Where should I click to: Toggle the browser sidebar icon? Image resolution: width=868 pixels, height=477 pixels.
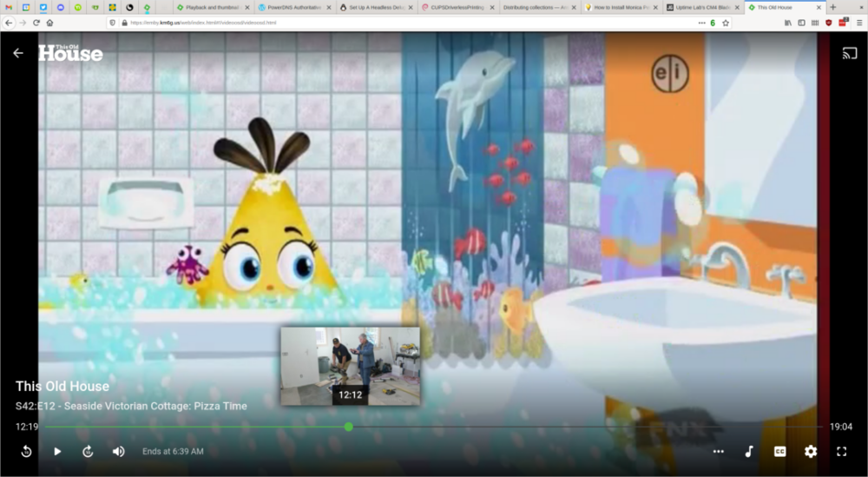(801, 23)
